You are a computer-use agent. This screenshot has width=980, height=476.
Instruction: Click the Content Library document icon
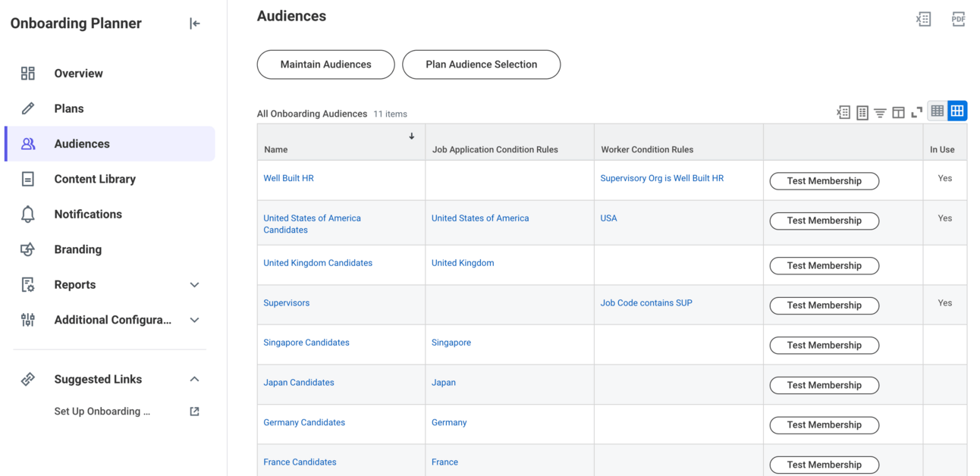pos(28,179)
